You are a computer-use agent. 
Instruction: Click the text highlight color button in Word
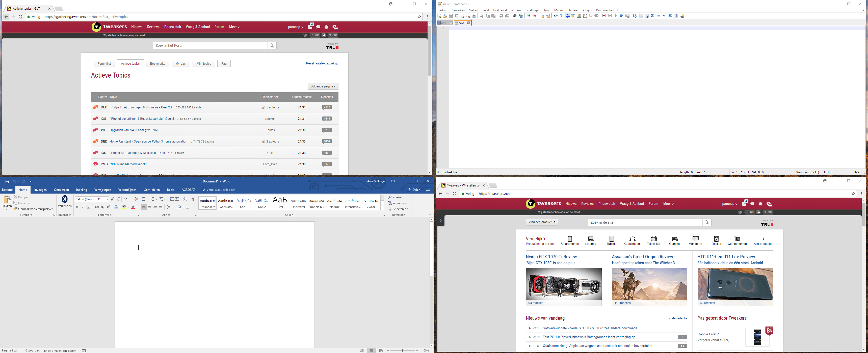pyautogui.click(x=124, y=207)
